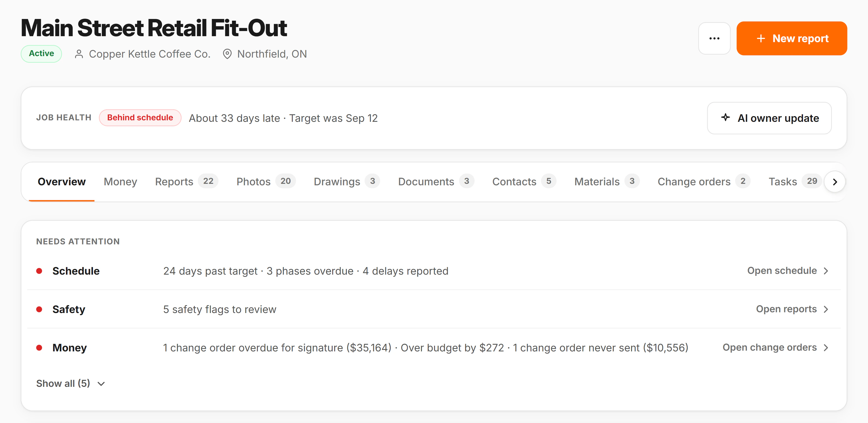Switch to the Change orders tab
Screen dimensions: 868x423
(704, 182)
